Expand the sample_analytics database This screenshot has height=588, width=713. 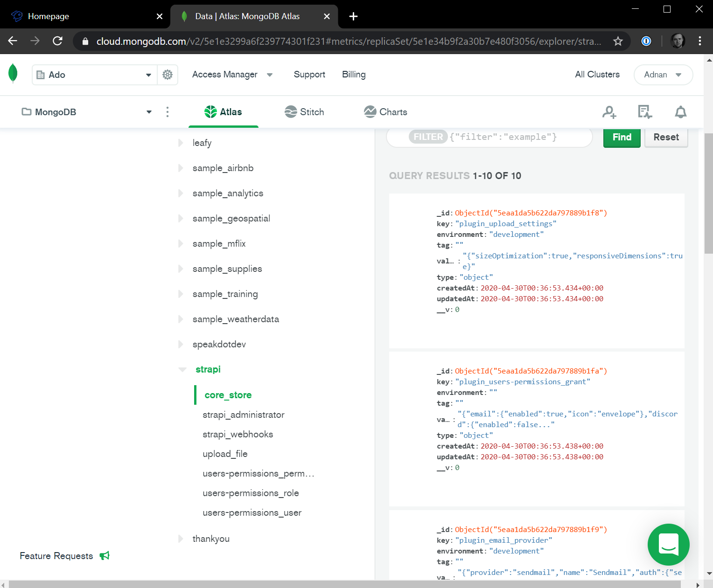tap(181, 193)
